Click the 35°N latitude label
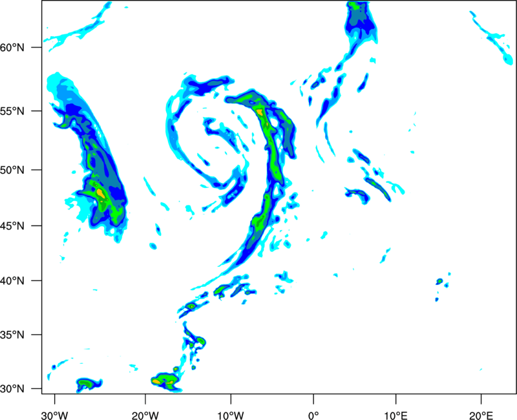Image resolution: width=517 pixels, height=420 pixels. (12, 335)
